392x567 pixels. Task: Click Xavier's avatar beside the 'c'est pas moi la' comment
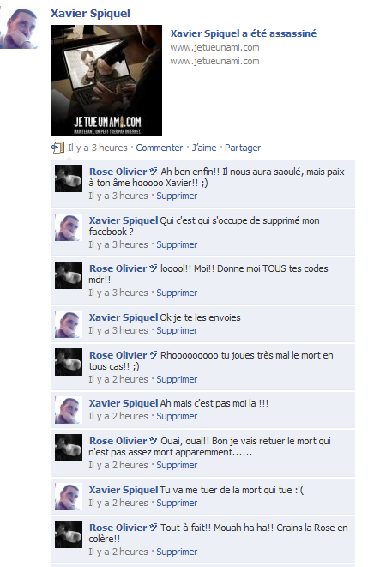(x=69, y=410)
